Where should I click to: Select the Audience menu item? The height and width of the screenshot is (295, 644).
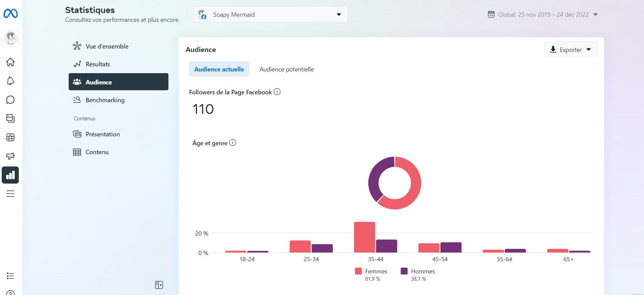pos(118,82)
